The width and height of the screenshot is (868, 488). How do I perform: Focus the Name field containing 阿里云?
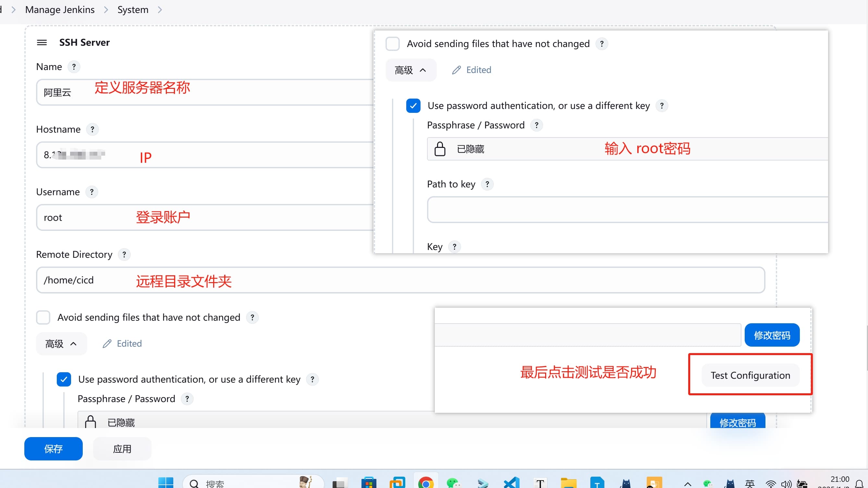(205, 92)
